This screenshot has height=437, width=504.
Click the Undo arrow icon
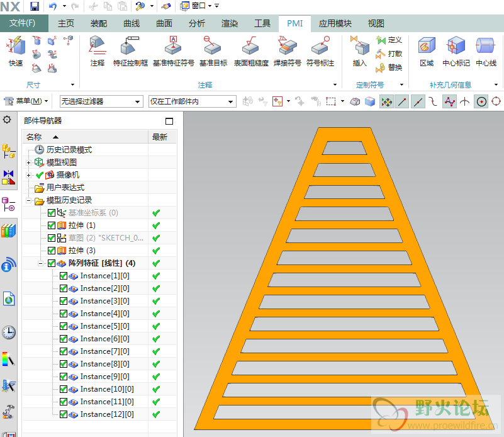[x=53, y=6]
